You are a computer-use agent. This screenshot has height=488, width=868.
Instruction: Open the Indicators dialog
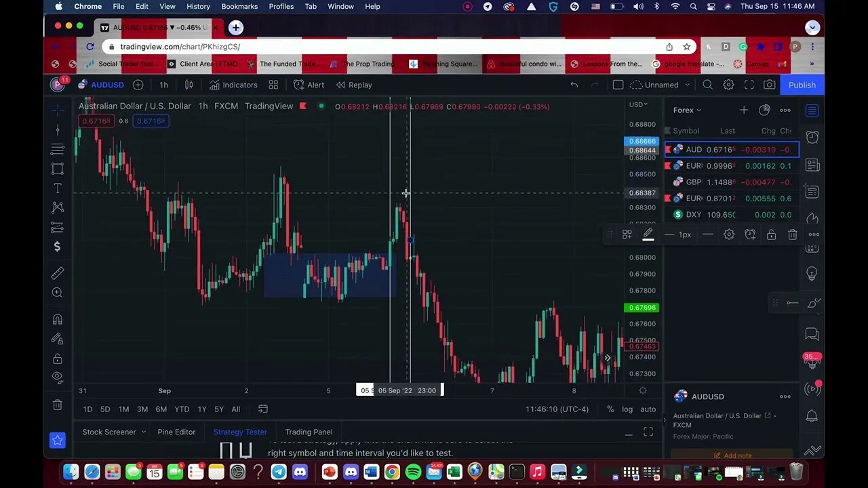point(233,85)
